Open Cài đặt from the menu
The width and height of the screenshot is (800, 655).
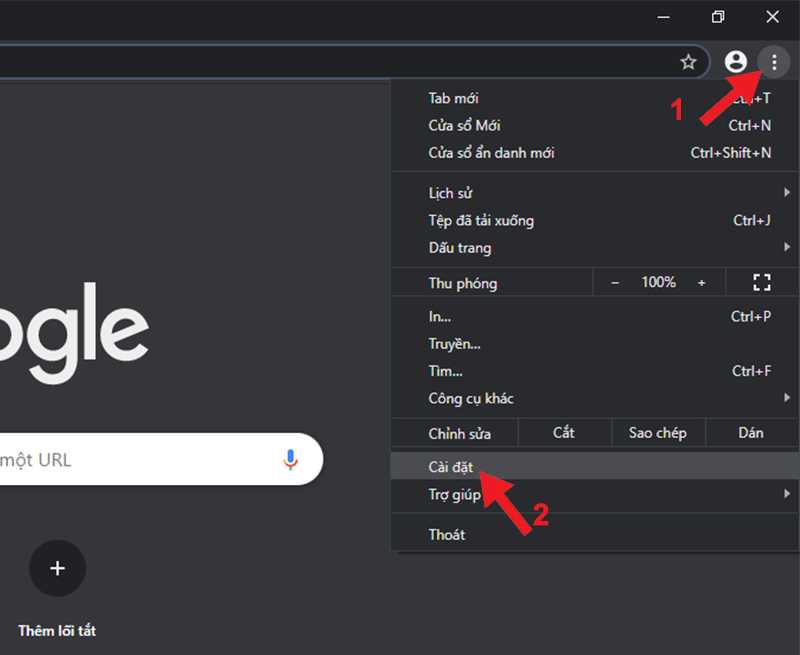449,466
